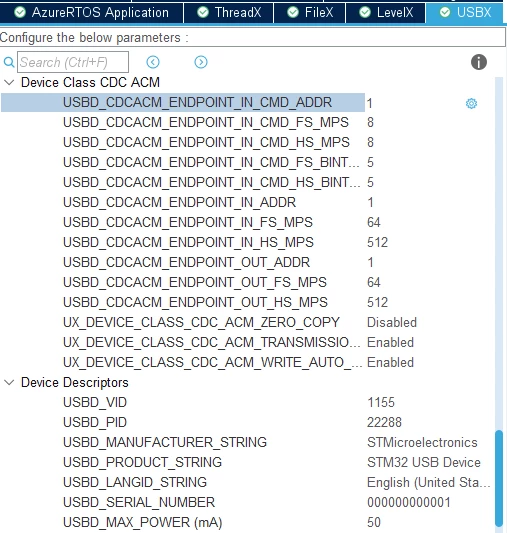Select USBD_CDCACM_ENDPOINT_OUT_HS_MPS parameter
Screen dimensions: 507x533
tap(195, 303)
